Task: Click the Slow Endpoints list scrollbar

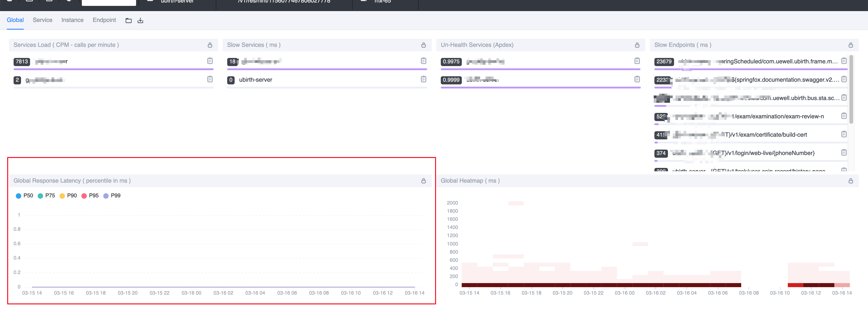Action: [x=851, y=89]
